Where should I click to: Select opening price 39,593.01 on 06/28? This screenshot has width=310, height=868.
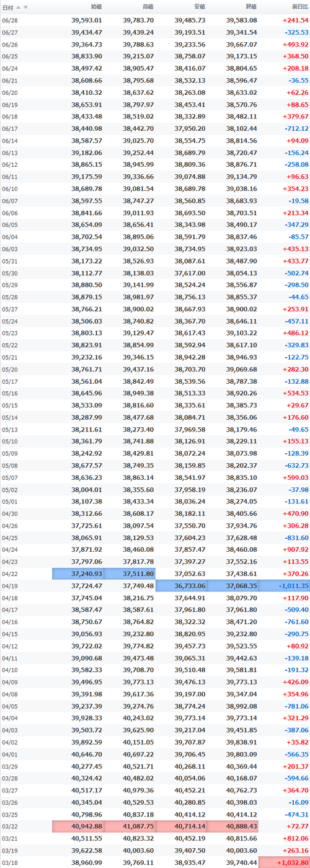click(x=87, y=20)
